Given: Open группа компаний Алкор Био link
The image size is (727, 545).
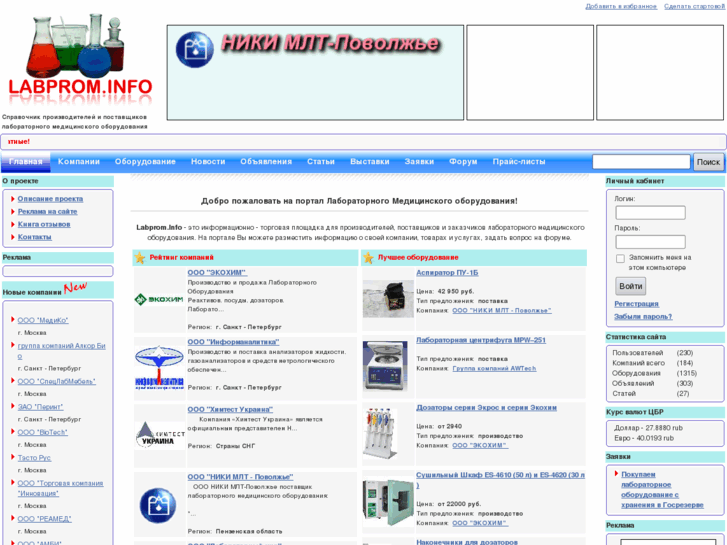Looking at the screenshot, I should [62, 351].
